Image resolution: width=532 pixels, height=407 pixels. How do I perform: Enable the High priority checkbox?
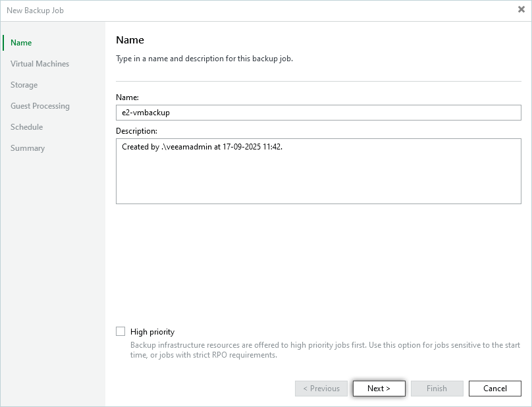click(x=120, y=332)
